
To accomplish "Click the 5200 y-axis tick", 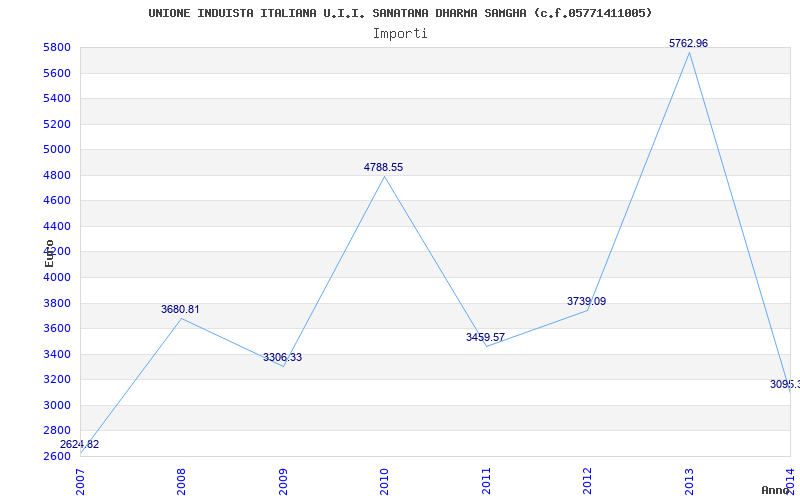I will [x=57, y=124].
